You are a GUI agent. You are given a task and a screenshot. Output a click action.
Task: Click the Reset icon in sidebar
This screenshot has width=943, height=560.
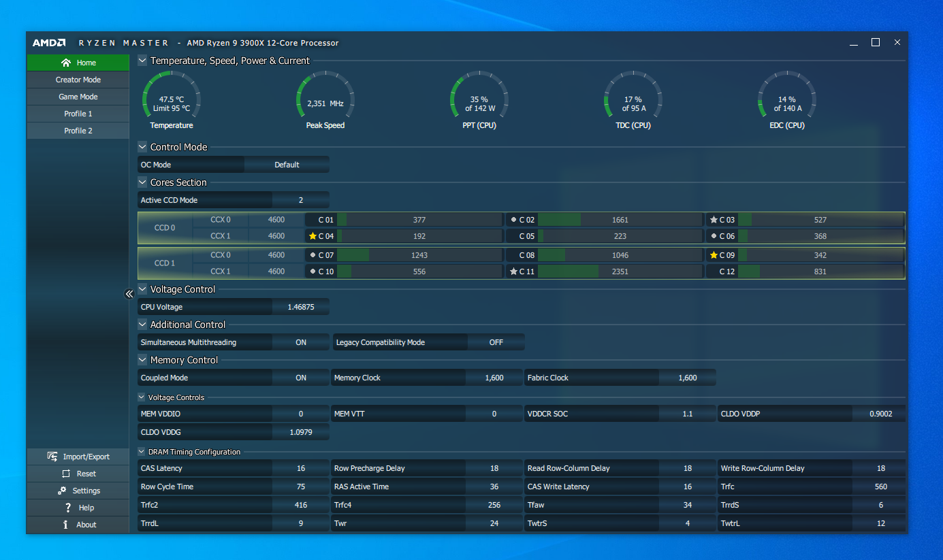click(66, 474)
